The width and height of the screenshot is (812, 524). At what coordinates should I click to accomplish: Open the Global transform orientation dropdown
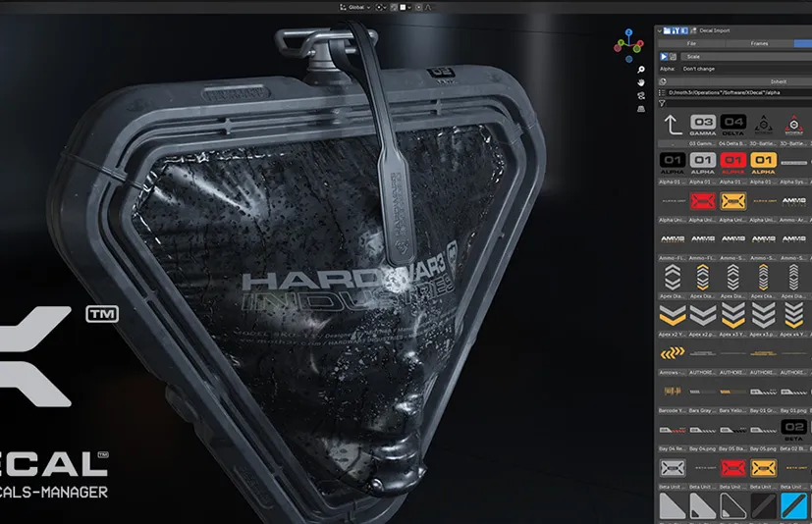coord(352,7)
